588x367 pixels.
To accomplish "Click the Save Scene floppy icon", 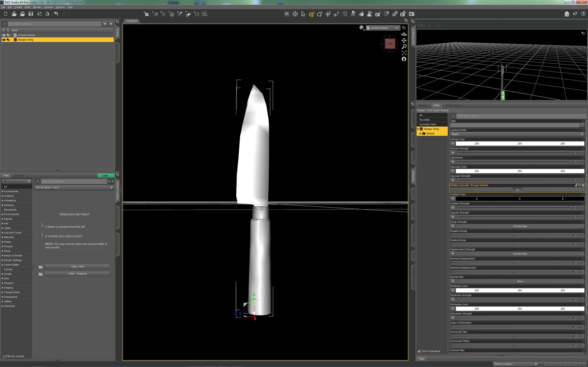I will click(31, 14).
